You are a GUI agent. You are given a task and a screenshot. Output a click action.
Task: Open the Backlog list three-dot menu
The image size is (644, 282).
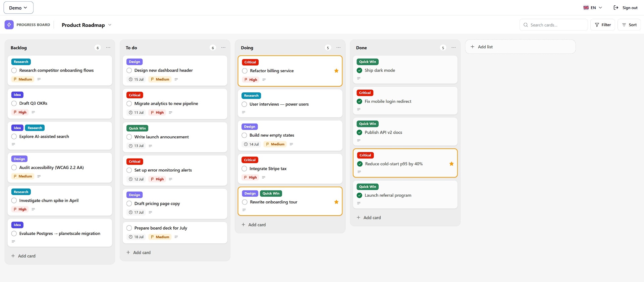point(108,48)
